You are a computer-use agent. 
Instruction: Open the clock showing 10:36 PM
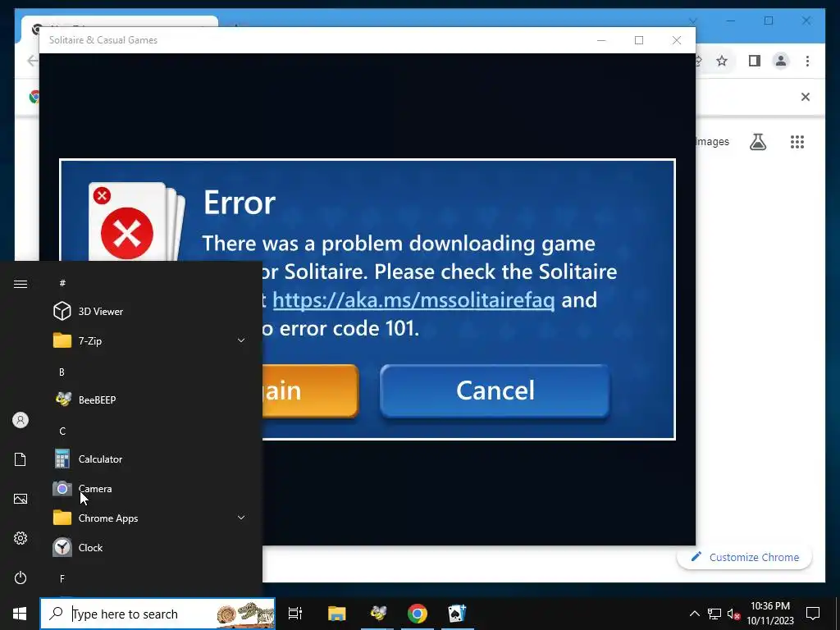click(770, 614)
